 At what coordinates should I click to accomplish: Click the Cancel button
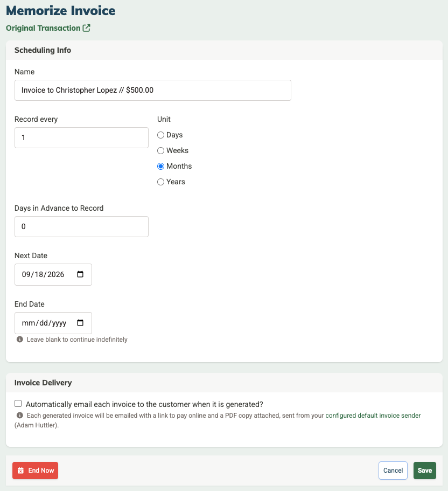click(x=393, y=471)
